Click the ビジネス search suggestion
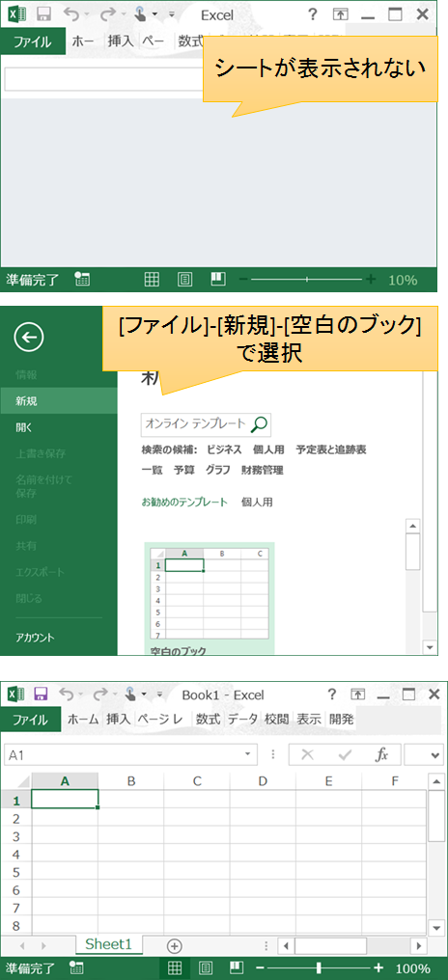The image size is (448, 980). (x=224, y=450)
